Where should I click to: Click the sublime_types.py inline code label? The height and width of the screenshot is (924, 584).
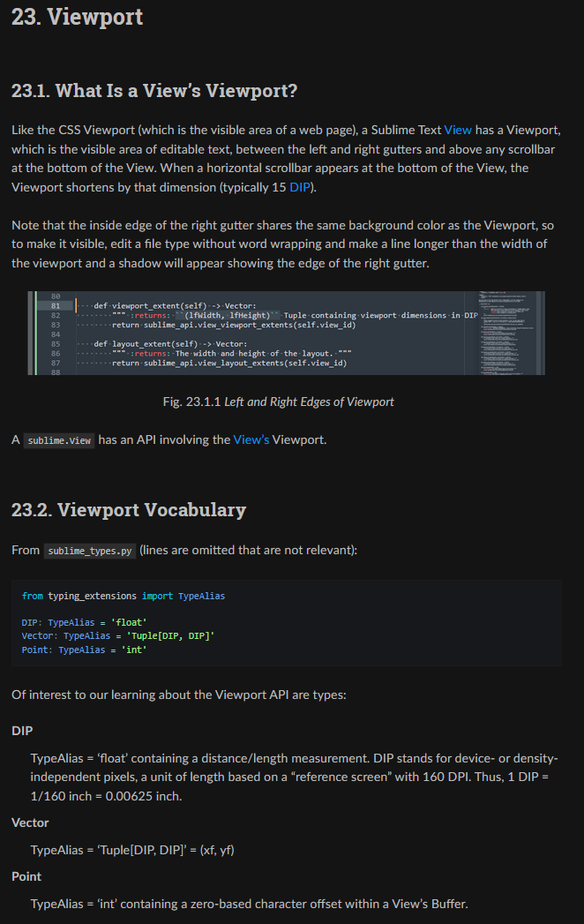[x=90, y=551]
